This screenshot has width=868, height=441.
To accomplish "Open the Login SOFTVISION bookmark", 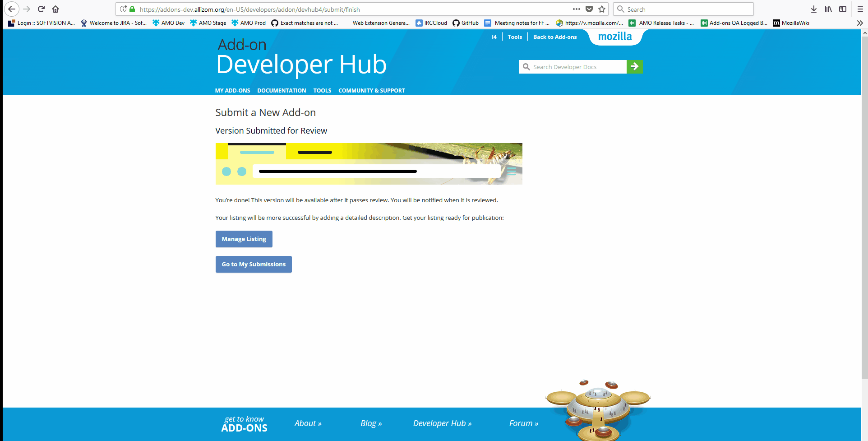I will click(42, 23).
